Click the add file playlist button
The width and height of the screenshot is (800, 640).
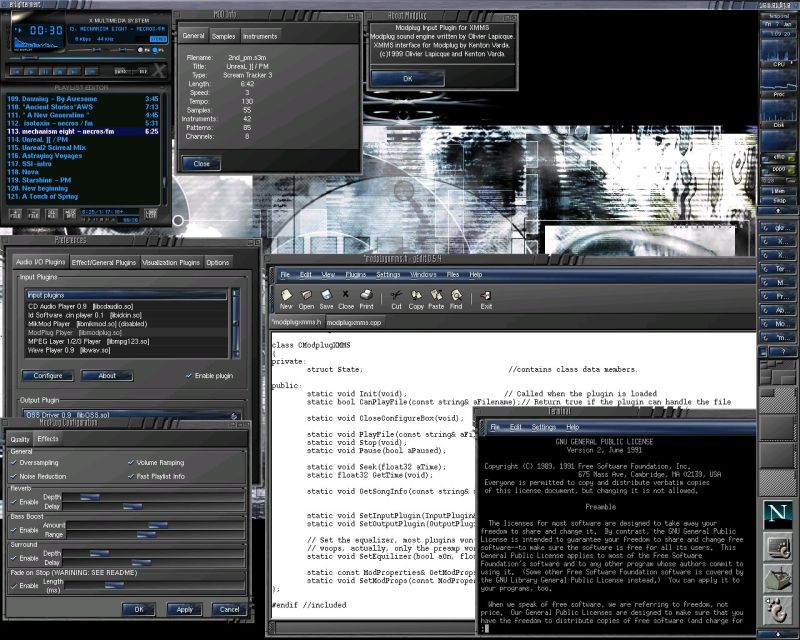click(15, 214)
